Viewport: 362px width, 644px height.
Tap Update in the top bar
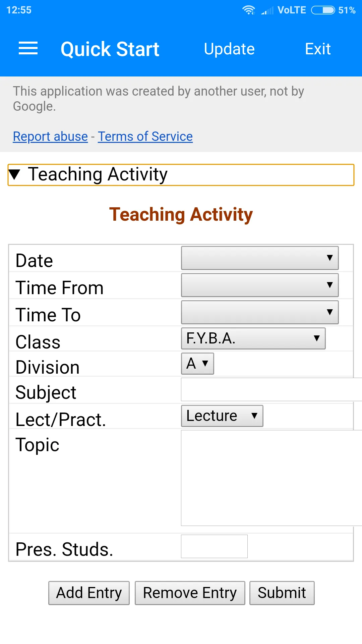pyautogui.click(x=229, y=49)
